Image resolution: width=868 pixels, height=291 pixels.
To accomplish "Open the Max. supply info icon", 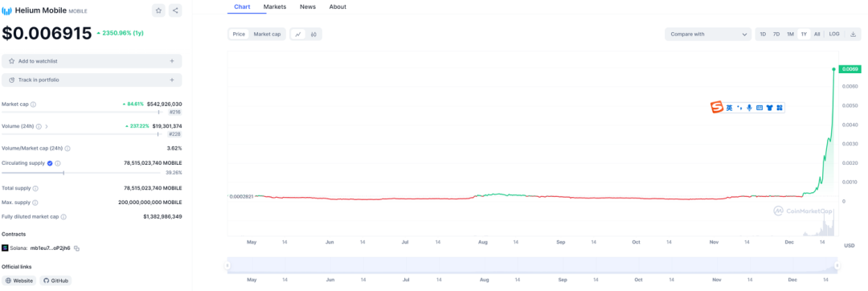I will point(35,203).
